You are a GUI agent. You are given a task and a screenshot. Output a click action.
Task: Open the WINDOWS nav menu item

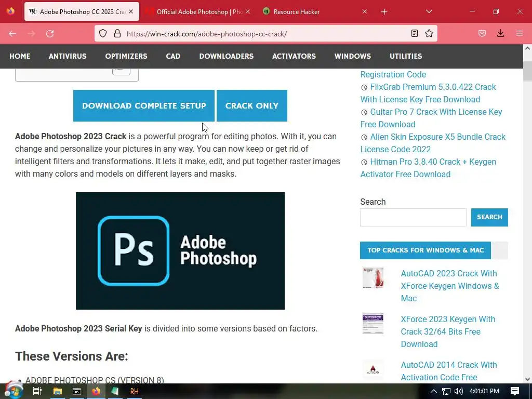(353, 56)
